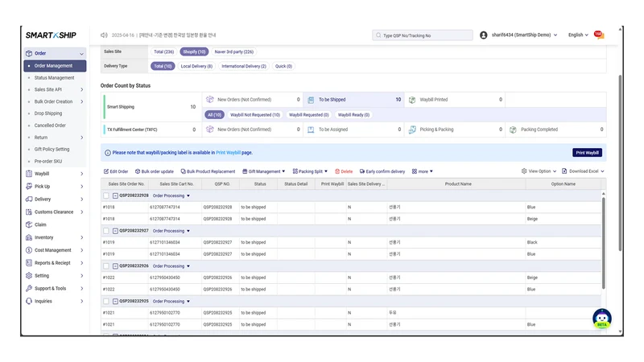644x362 pixels.
Task: Open the Download Excel dropdown
Action: point(583,171)
